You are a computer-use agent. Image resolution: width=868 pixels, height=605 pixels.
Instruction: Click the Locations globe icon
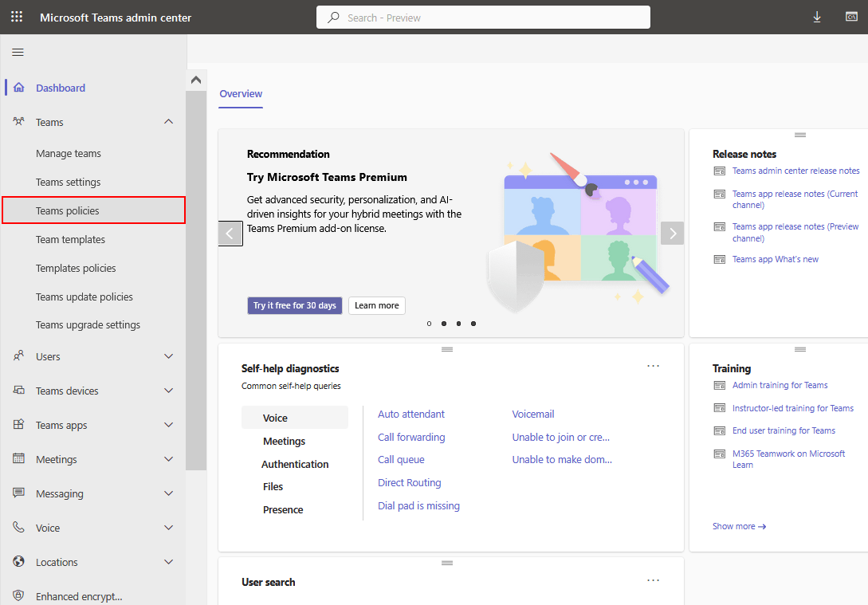tap(19, 561)
